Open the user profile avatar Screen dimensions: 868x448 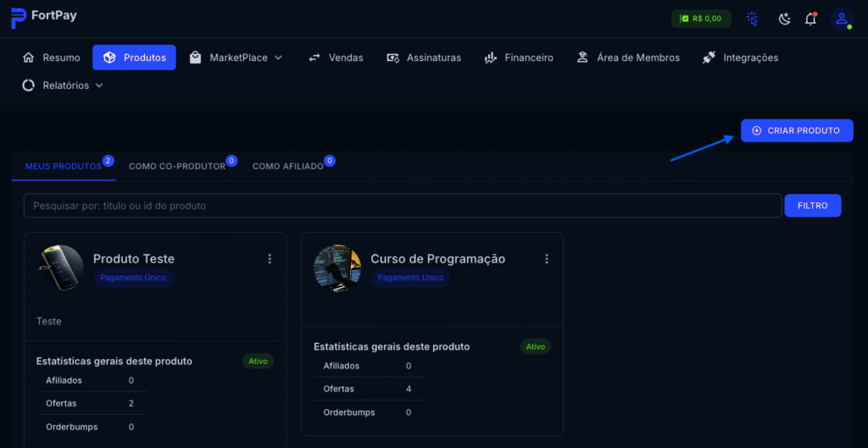pos(841,19)
